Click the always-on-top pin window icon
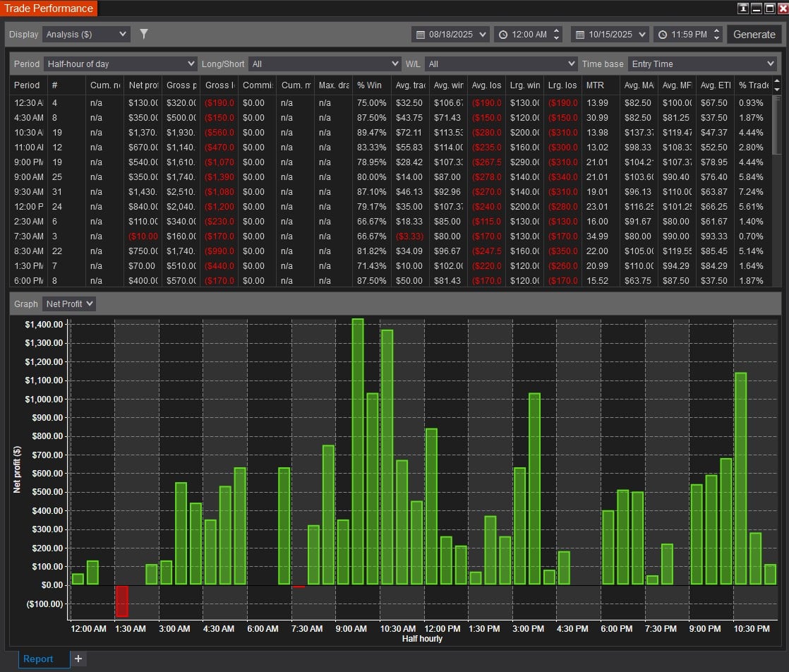The image size is (789, 672). (x=743, y=8)
